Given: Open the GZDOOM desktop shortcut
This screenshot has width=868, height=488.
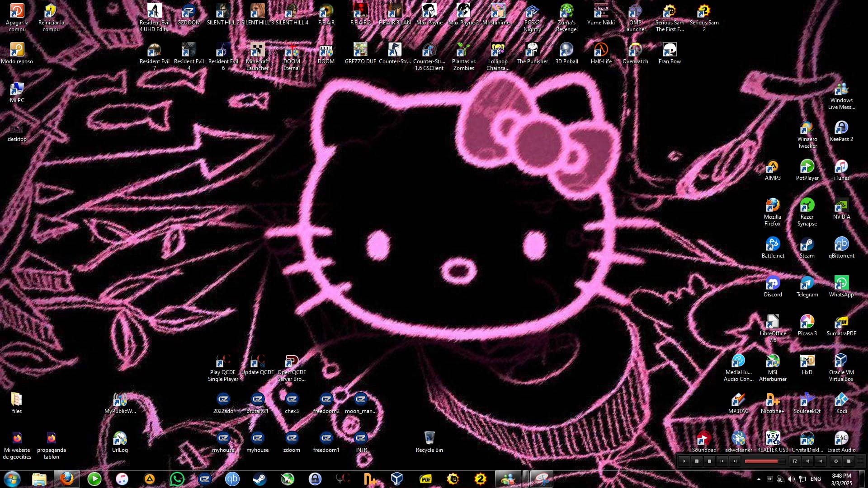Looking at the screenshot, I should click(x=189, y=14).
